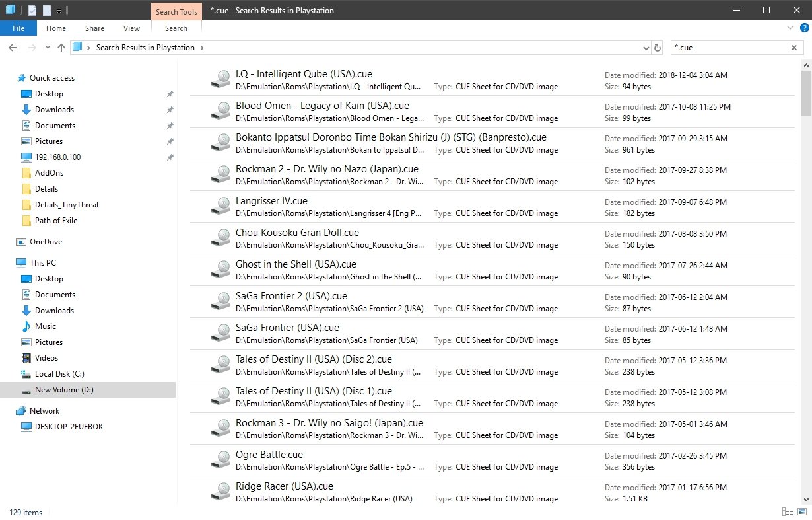
Task: Select the Ghost in the Shell icon
Action: 219,270
